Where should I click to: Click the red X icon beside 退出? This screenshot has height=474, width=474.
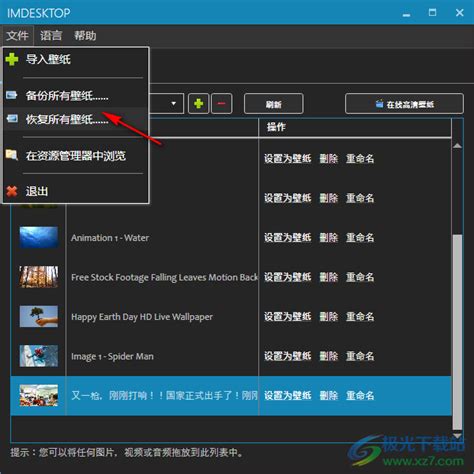(x=12, y=191)
